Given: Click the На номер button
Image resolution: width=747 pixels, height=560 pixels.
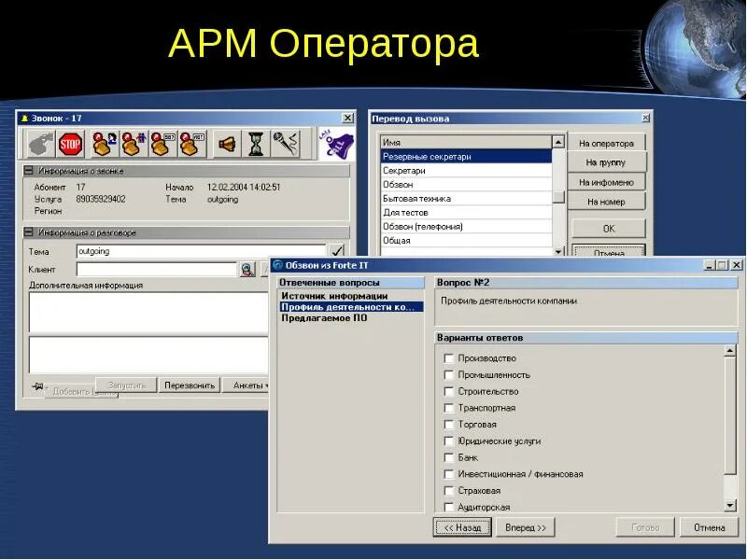Looking at the screenshot, I should (606, 202).
